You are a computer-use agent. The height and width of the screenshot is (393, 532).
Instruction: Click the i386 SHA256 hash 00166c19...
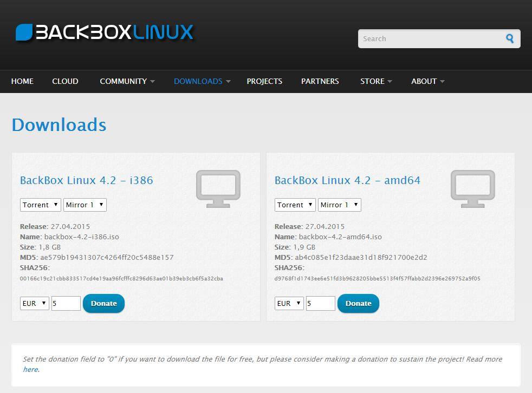click(x=121, y=279)
